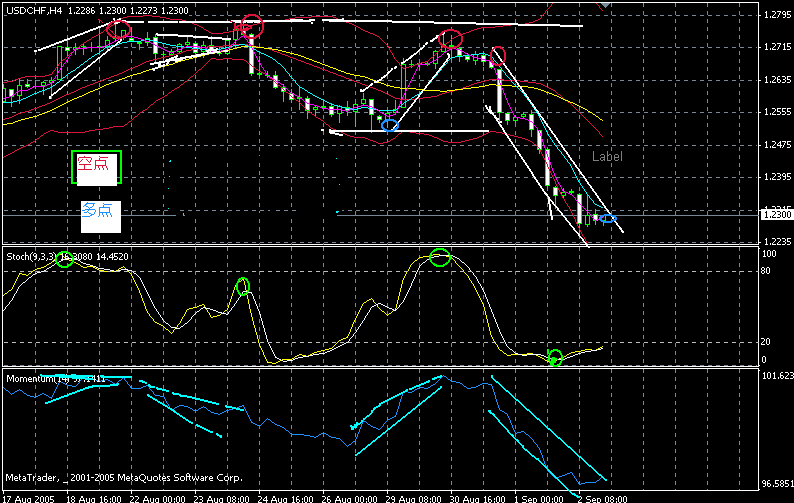The width and height of the screenshot is (794, 503).
Task: Click the blue ellipse at the latest candle
Action: pos(608,218)
